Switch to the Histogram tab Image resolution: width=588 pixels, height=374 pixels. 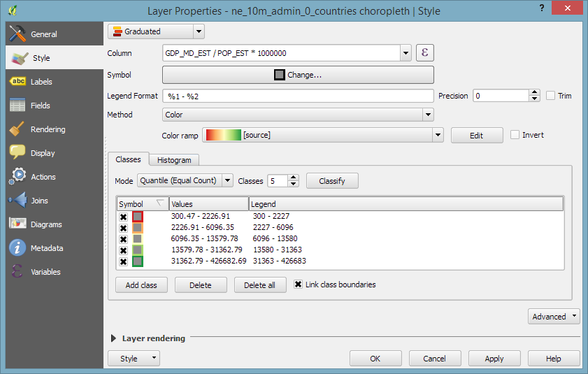click(x=174, y=160)
